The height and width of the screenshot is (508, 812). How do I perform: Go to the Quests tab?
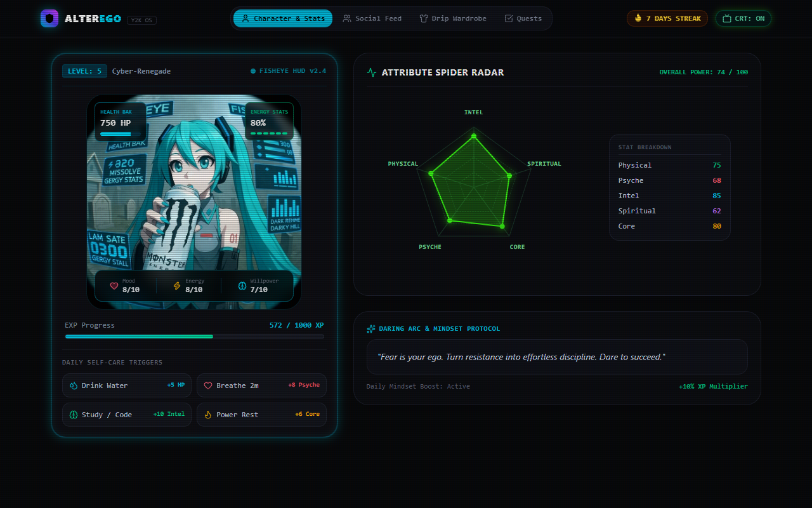click(523, 18)
